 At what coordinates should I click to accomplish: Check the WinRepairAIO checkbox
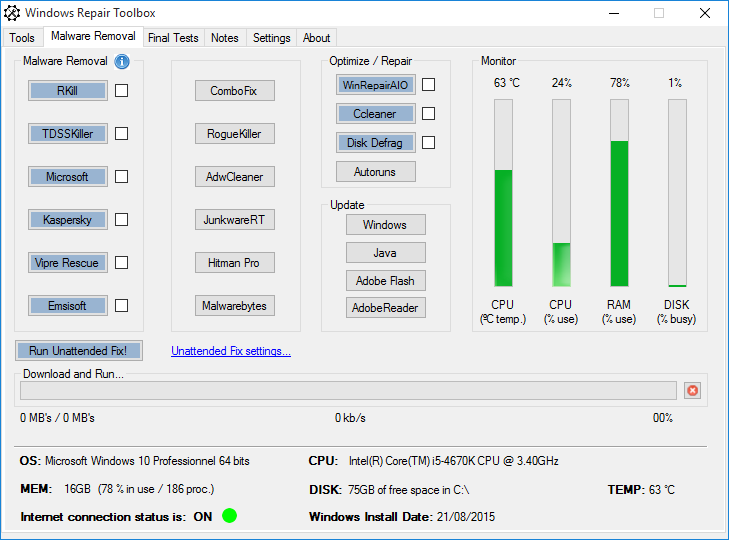428,85
